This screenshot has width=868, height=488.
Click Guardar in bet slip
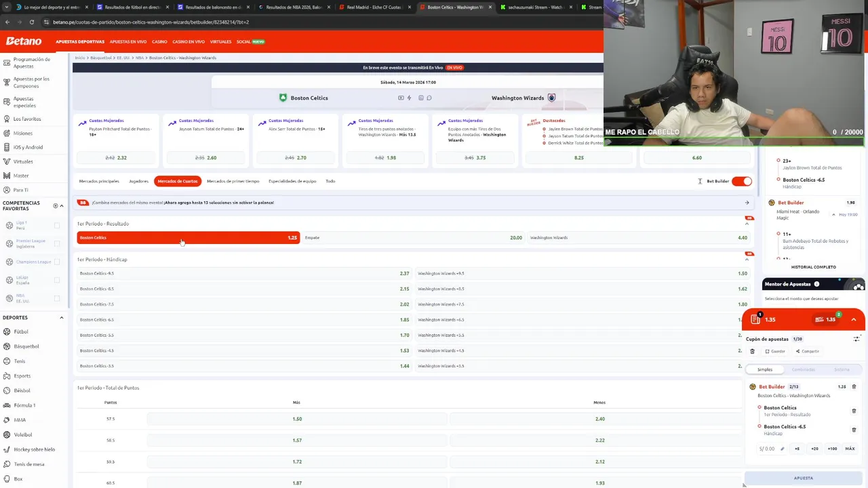pyautogui.click(x=775, y=351)
